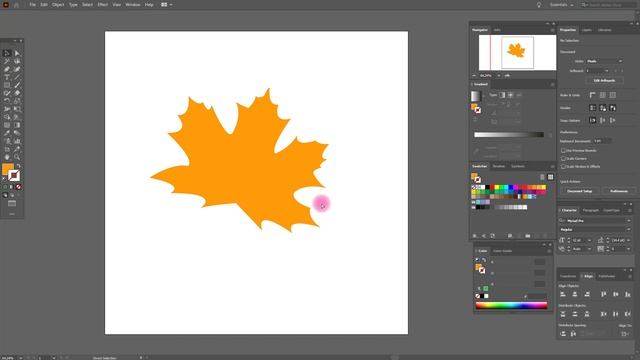The image size is (640, 360).
Task: Click Navigator zoom in mountains button
Action: [507, 76]
